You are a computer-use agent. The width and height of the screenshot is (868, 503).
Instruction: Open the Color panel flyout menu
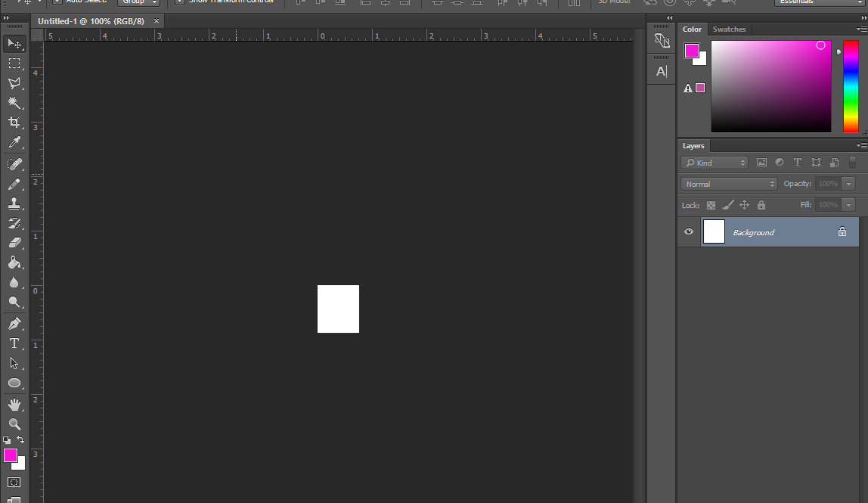(861, 29)
